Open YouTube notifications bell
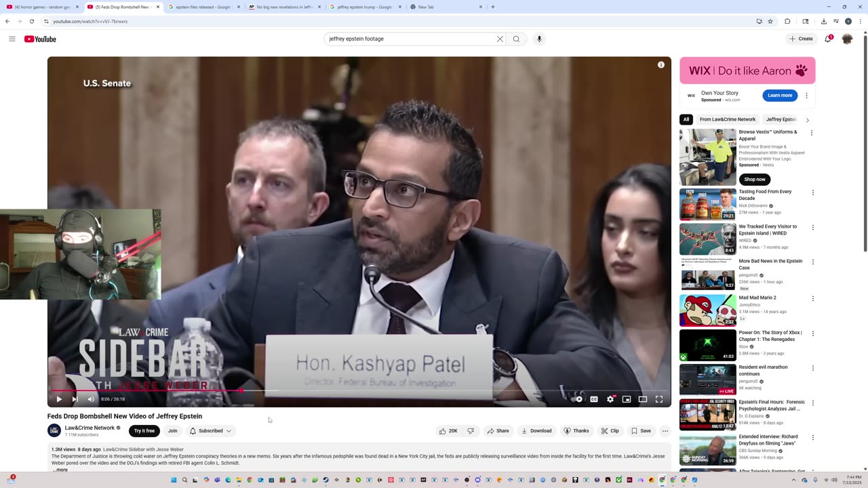Screen dimensions: 868x488 point(828,39)
